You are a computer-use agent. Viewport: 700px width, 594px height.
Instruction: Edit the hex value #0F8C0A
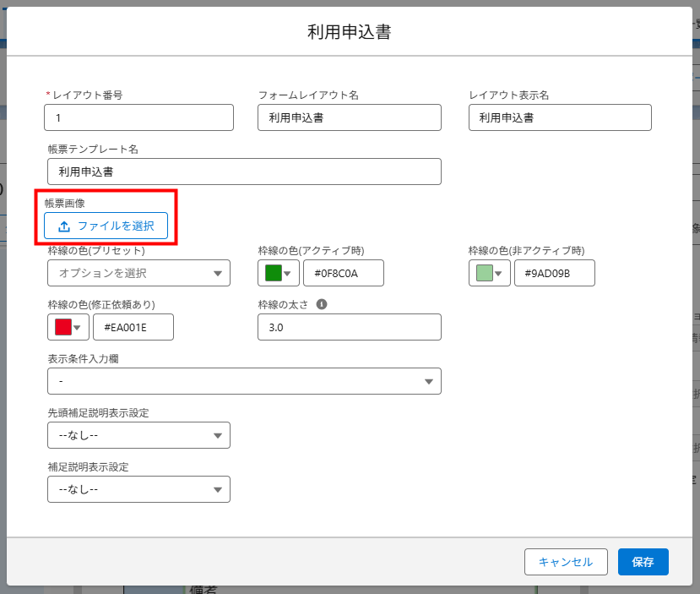click(x=342, y=273)
